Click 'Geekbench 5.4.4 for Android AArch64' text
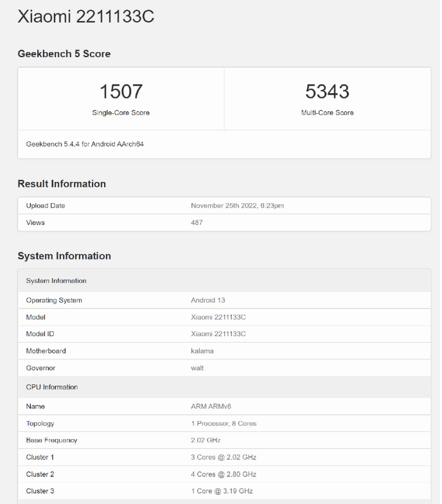The width and height of the screenshot is (442, 504). (x=85, y=144)
